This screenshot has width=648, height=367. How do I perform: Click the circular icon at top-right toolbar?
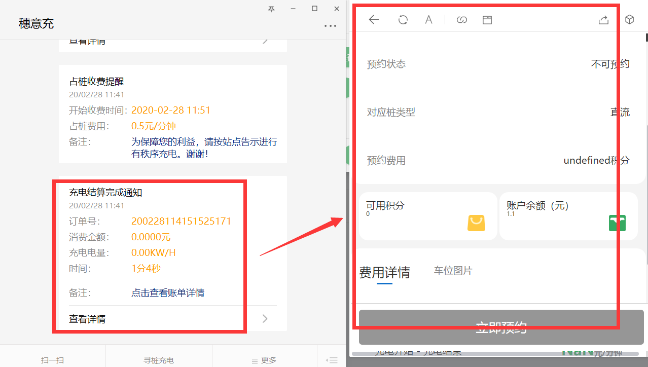[629, 19]
